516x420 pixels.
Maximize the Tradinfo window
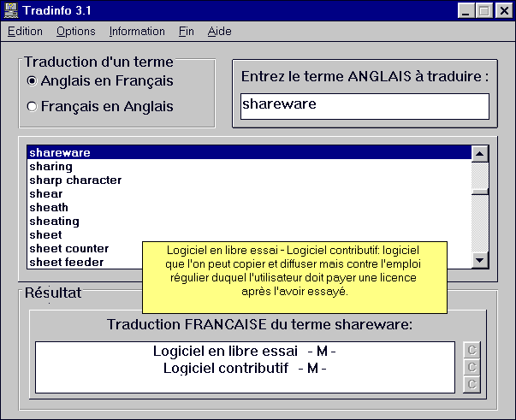(485, 11)
